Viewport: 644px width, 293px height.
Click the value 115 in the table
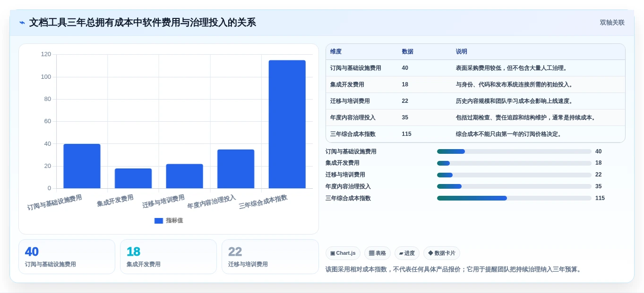407,134
